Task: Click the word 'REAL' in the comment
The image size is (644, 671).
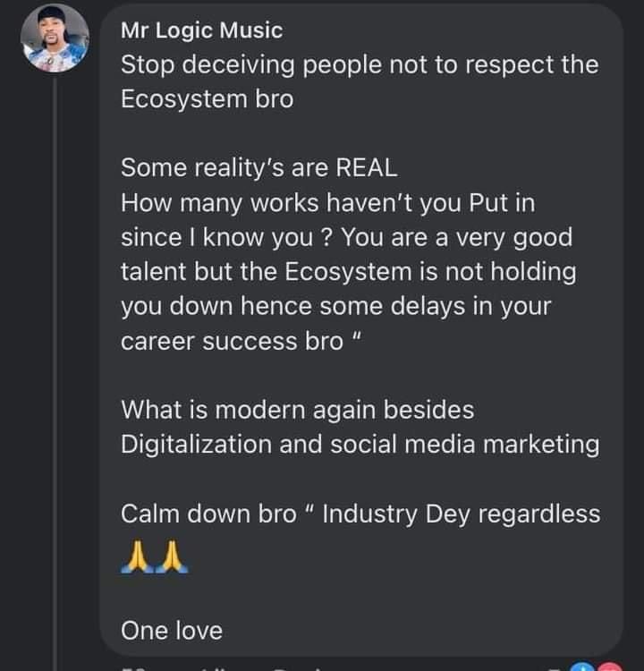Action: pyautogui.click(x=367, y=168)
